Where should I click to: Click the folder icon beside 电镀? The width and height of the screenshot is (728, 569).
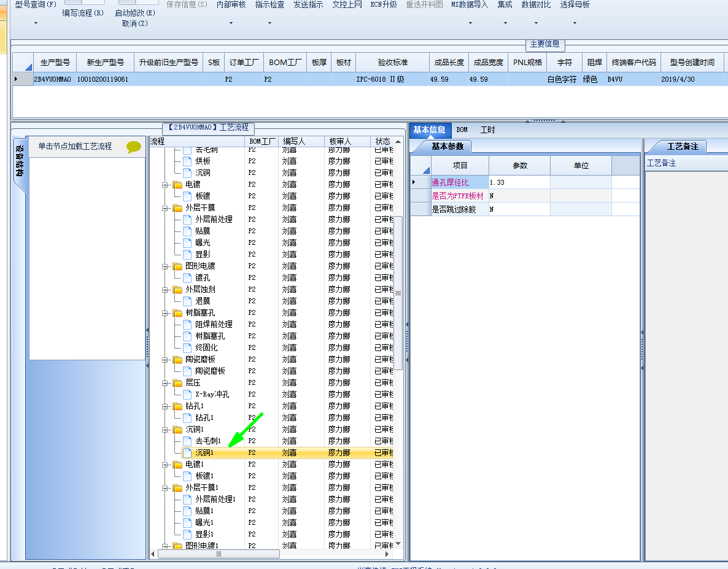pyautogui.click(x=177, y=185)
